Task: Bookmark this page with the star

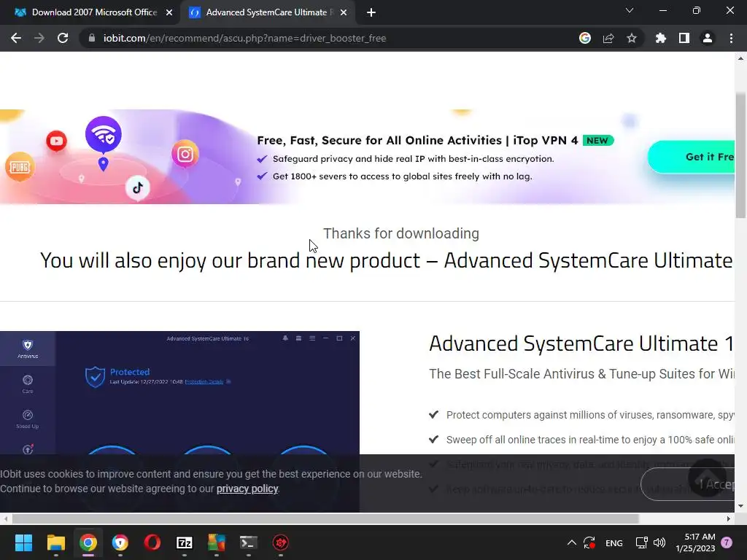Action: (632, 38)
